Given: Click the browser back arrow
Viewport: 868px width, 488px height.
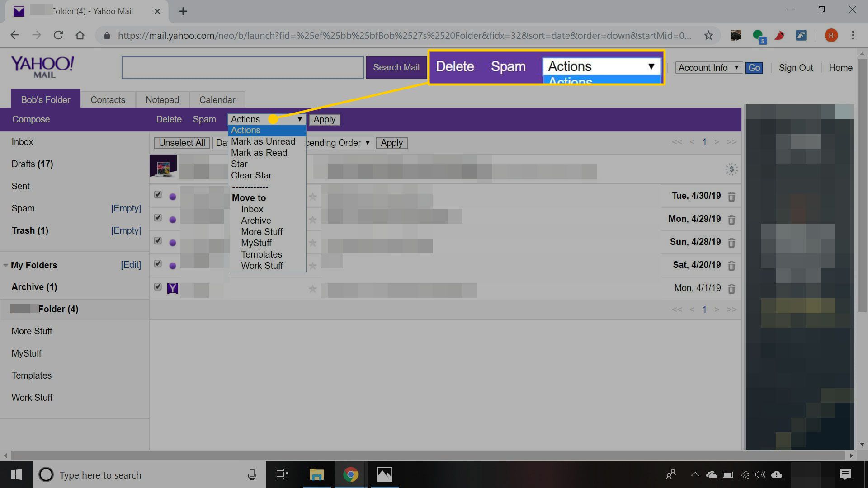Looking at the screenshot, I should pyautogui.click(x=15, y=35).
